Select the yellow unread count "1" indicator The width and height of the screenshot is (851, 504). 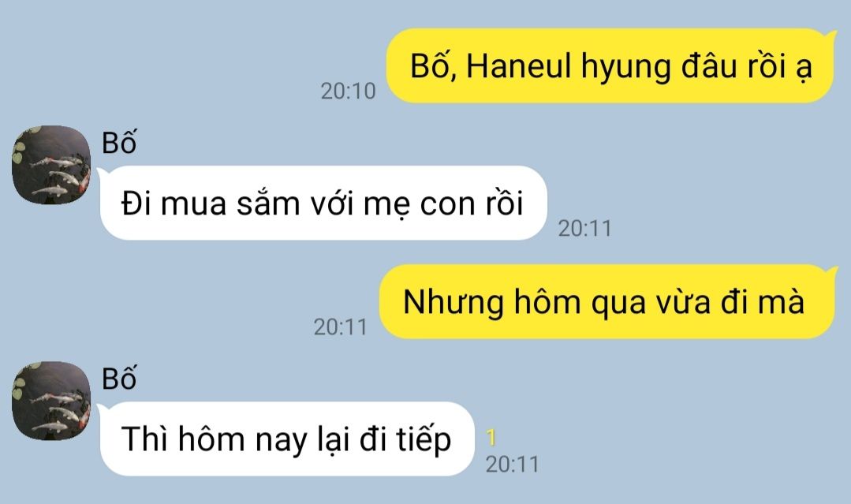tap(491, 437)
